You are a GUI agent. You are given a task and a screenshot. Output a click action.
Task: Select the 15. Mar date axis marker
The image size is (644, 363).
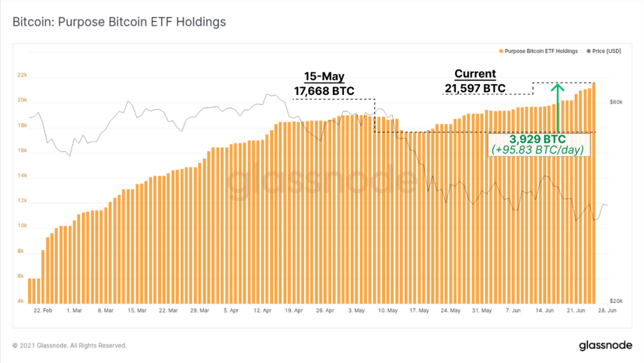[137, 310]
